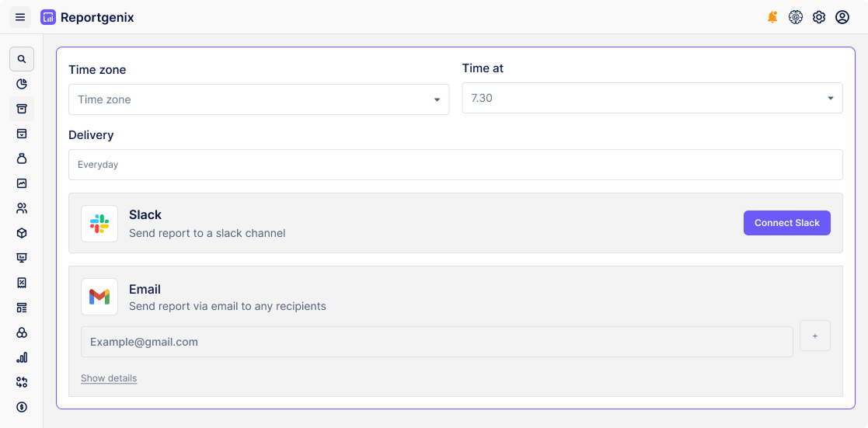Open the AI brain icon in the header

tap(796, 17)
